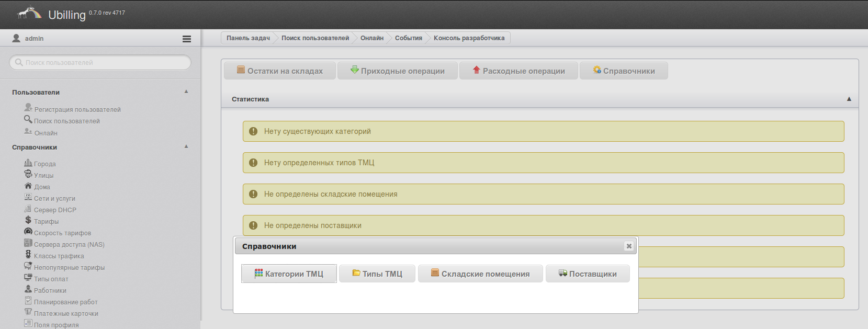
Task: Collapse the Статистика panel
Action: pyautogui.click(x=849, y=99)
